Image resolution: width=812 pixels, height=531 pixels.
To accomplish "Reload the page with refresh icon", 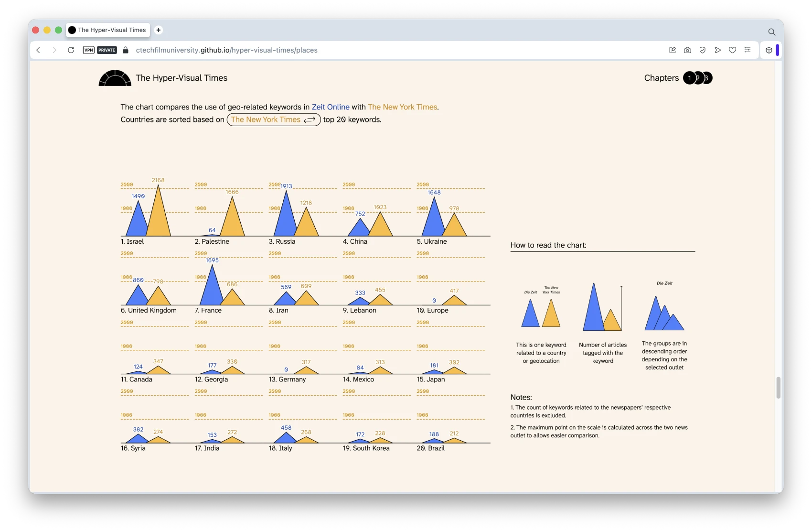I will (x=71, y=50).
